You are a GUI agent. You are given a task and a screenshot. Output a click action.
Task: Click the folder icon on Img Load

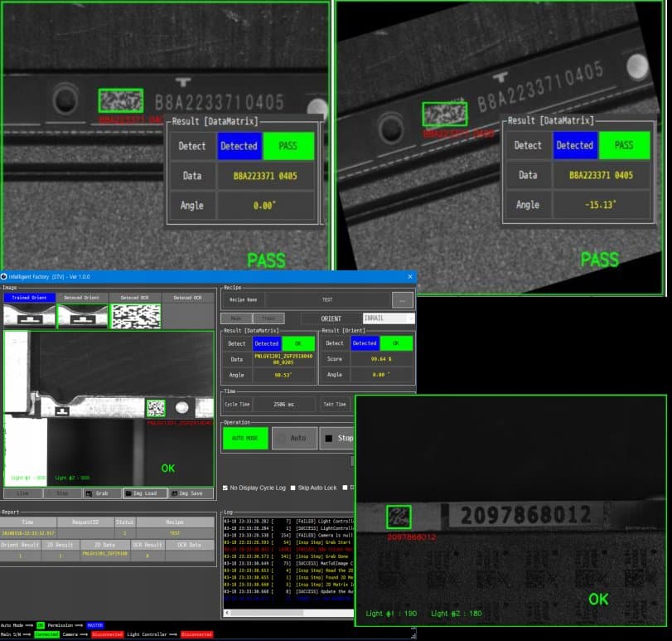click(128, 493)
